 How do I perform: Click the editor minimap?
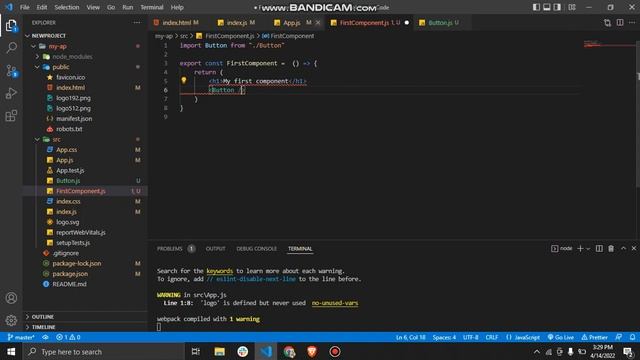coord(608,45)
